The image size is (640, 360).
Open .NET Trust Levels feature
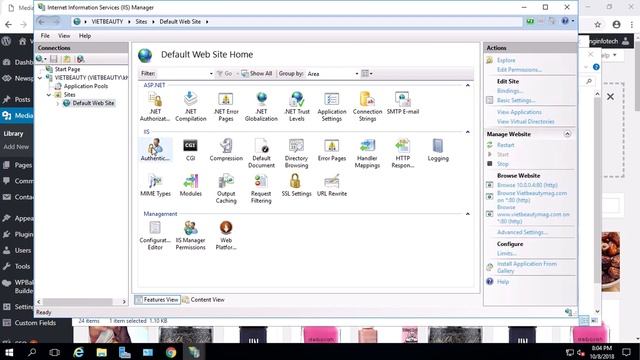(x=297, y=107)
